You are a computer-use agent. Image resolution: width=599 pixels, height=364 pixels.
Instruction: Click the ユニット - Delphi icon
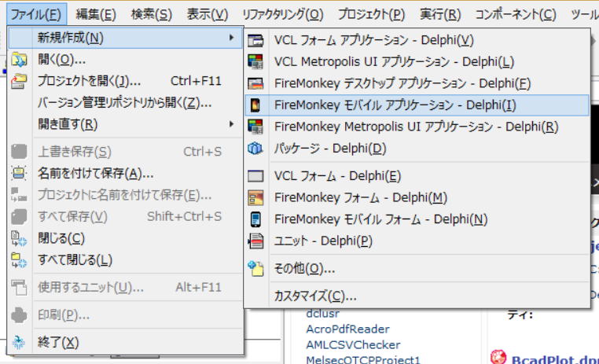click(255, 241)
